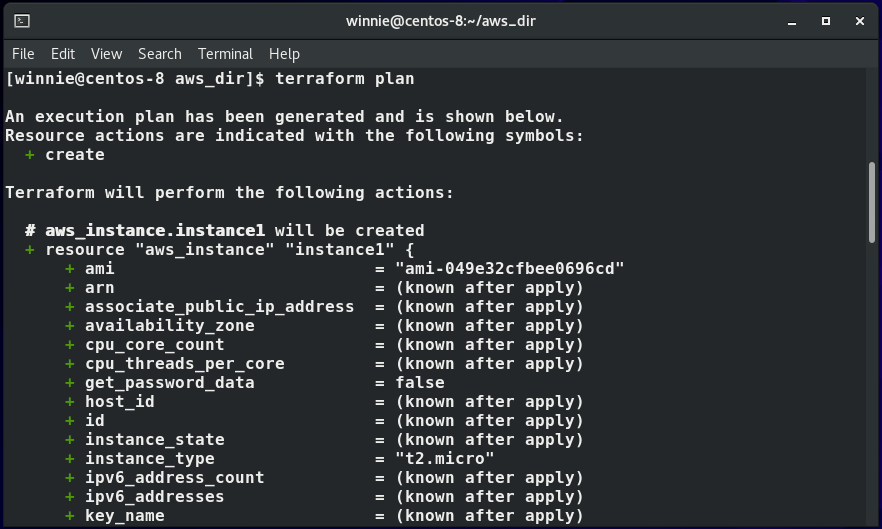Click the instance_type value "t2.micro"
This screenshot has height=529, width=882.
(x=444, y=459)
